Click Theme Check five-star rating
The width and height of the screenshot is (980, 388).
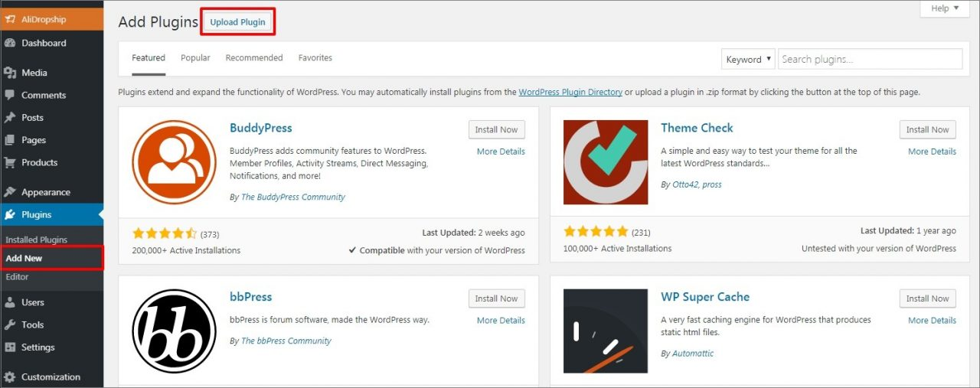tap(596, 230)
